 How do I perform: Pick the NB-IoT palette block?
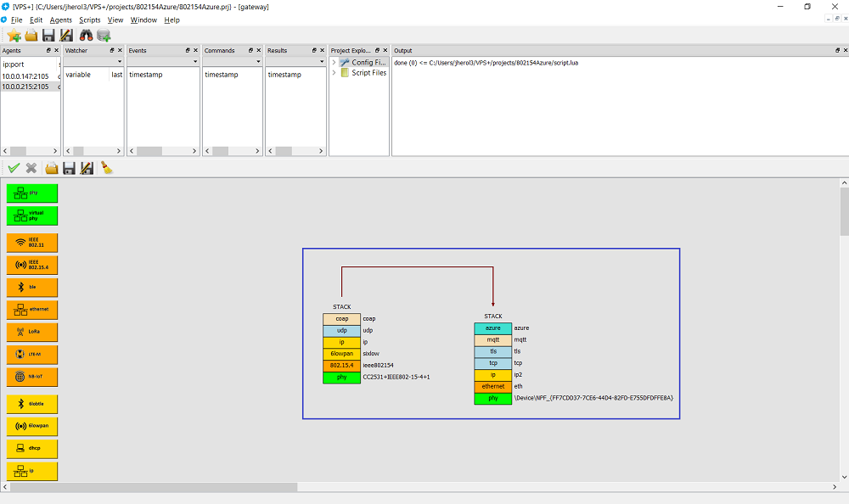tap(32, 377)
